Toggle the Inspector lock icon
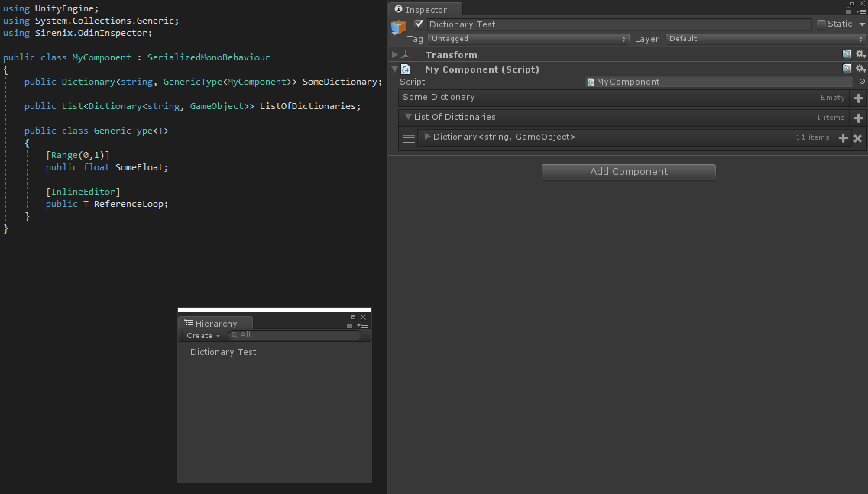 click(849, 11)
